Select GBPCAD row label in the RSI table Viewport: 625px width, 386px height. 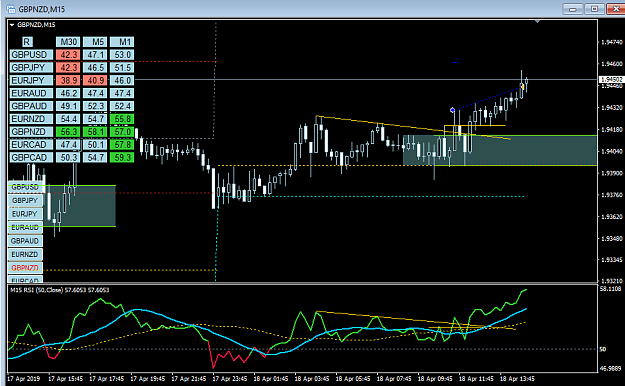[31, 157]
